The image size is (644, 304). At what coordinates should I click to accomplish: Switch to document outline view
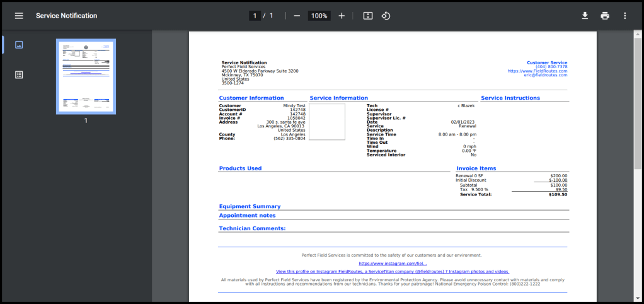click(19, 74)
